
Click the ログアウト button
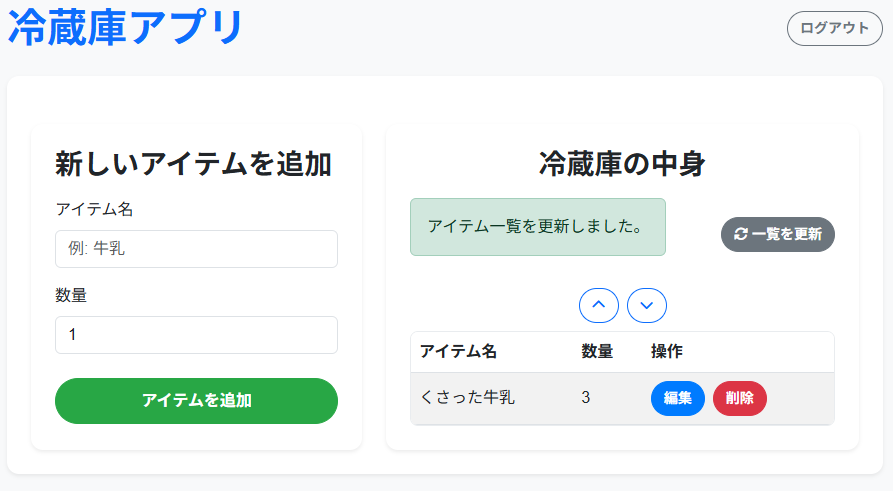point(835,28)
